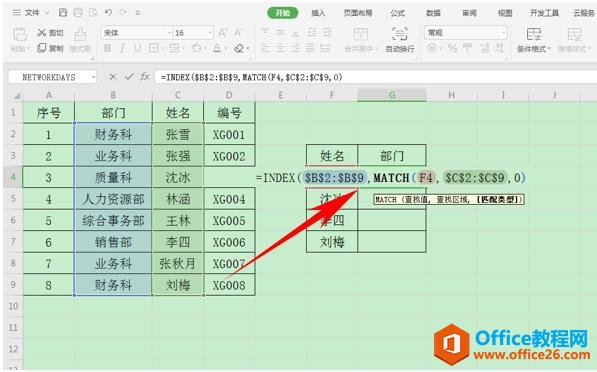Save the workbook with the save icon
The width and height of the screenshot is (597, 372).
pos(63,13)
